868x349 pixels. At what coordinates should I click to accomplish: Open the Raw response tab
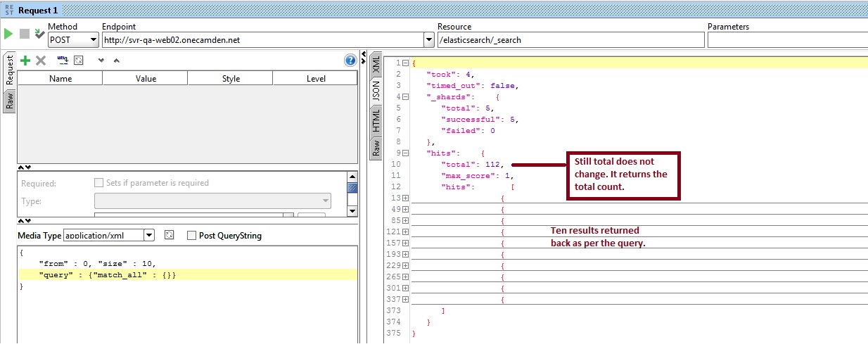click(376, 148)
